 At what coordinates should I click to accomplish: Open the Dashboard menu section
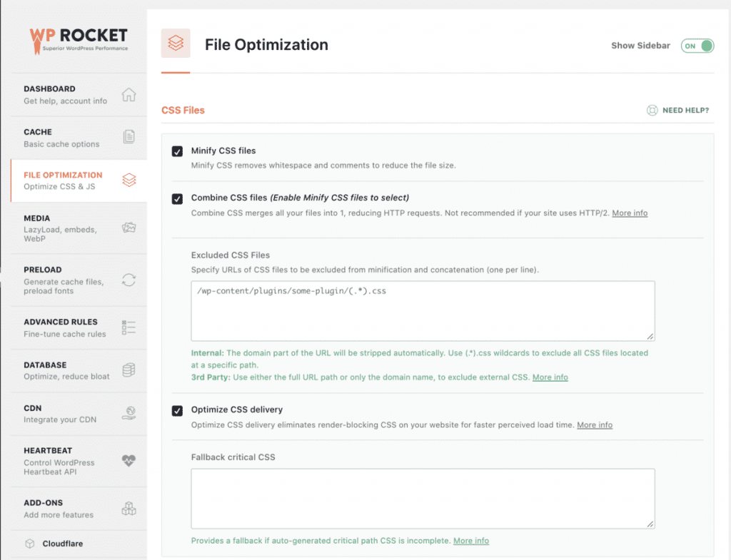point(79,95)
